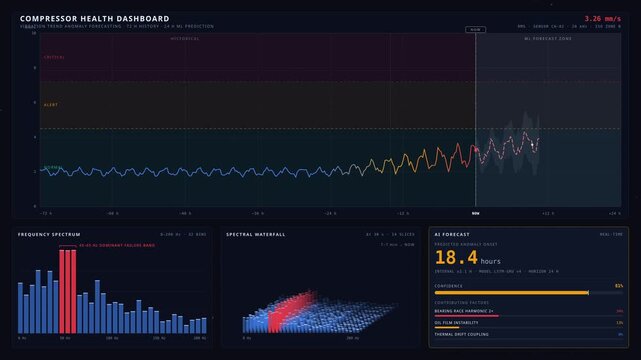Image resolution: width=641 pixels, height=360 pixels.
Task: Click the Spectral Waterfall panel title
Action: coord(256,235)
